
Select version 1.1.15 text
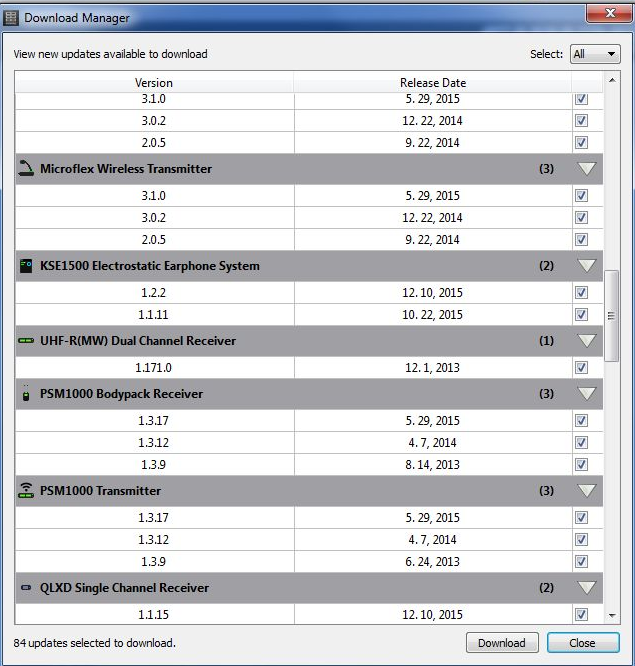click(x=153, y=615)
